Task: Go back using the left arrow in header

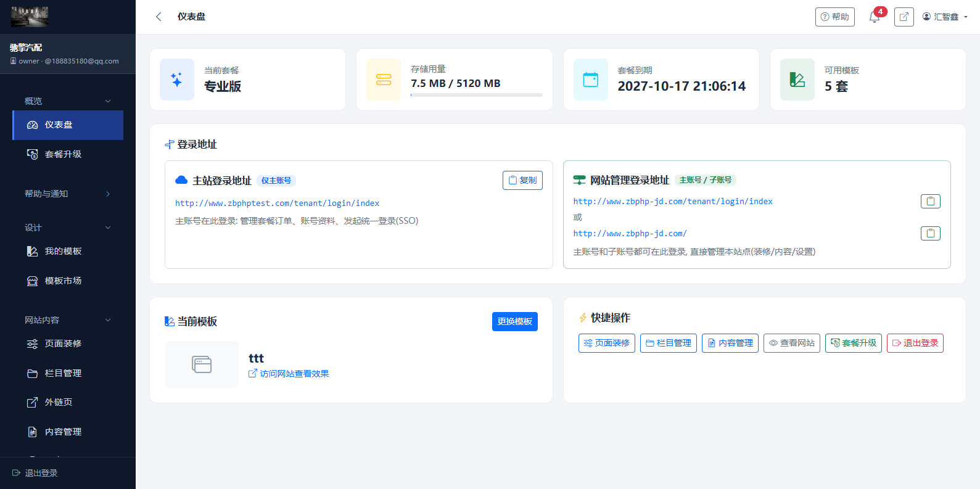Action: coord(159,17)
